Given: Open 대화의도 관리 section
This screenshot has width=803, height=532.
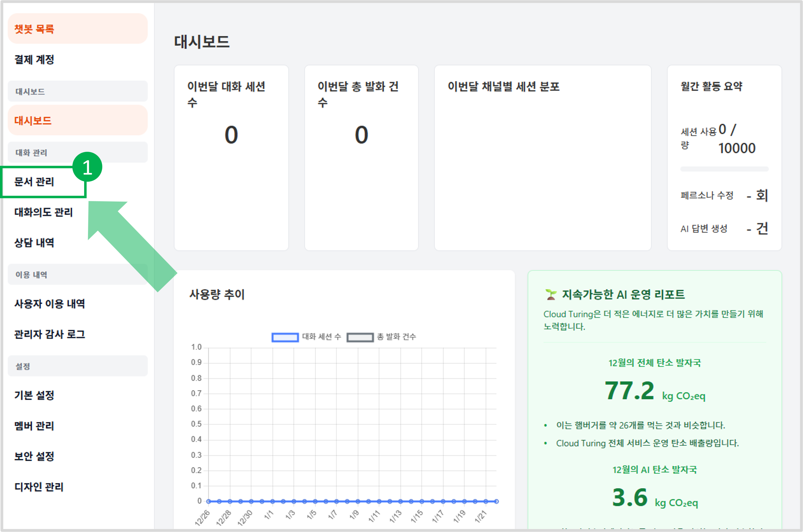Looking at the screenshot, I should 43,213.
